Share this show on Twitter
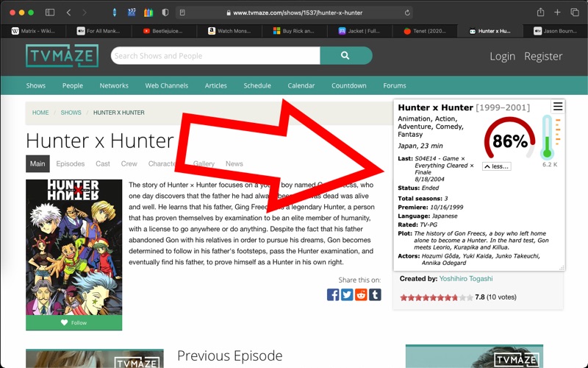The width and height of the screenshot is (588, 368). coord(347,294)
